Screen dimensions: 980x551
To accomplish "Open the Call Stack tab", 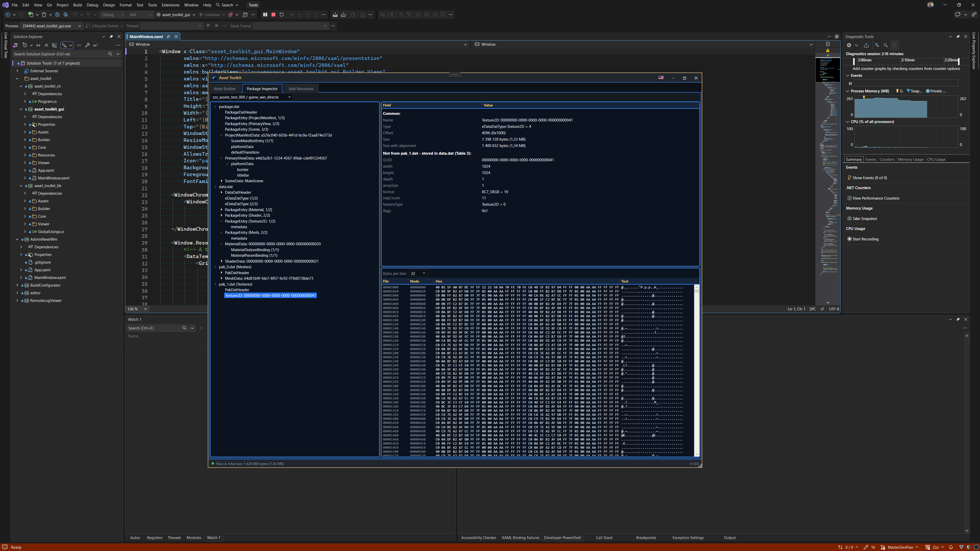I will (x=604, y=538).
